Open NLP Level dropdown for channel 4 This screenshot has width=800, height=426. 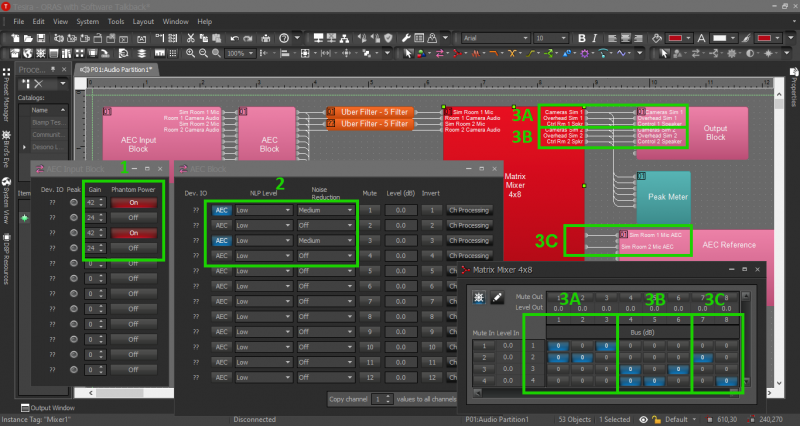pos(263,256)
